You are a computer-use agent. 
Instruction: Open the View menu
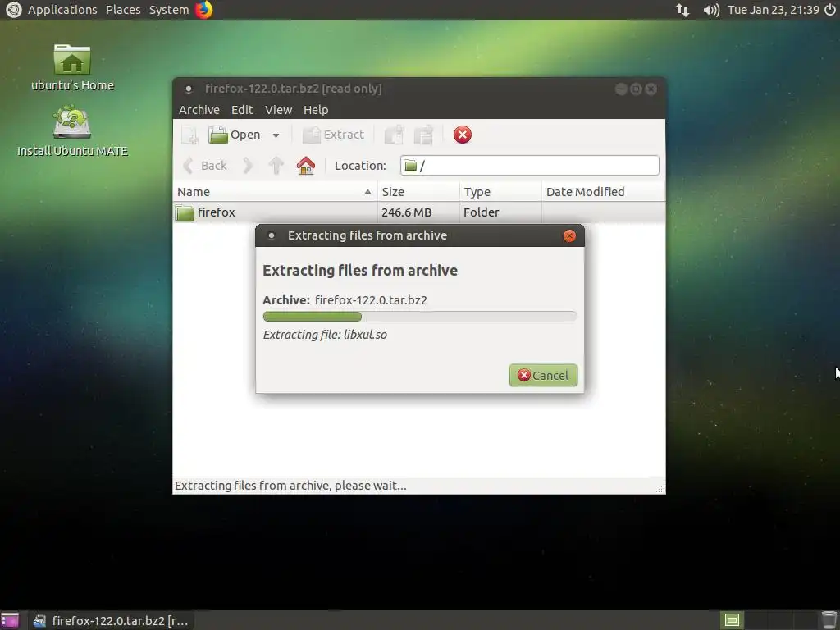(279, 110)
